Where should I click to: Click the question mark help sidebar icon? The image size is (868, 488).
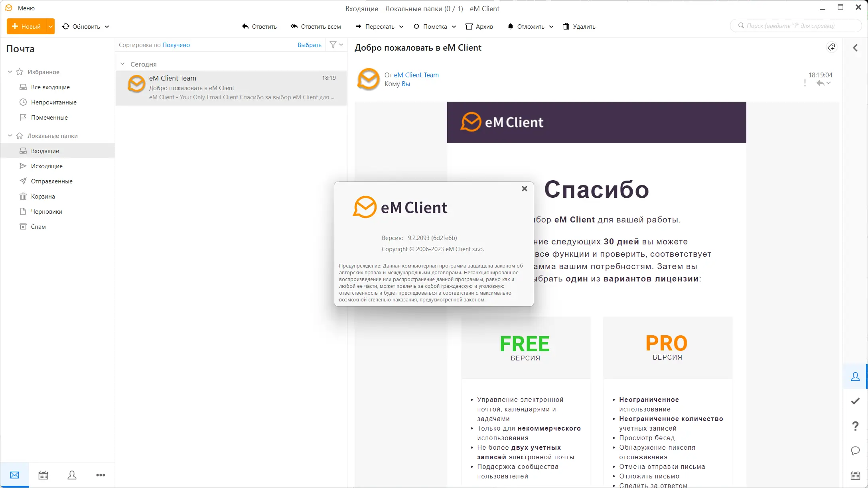coord(855,426)
